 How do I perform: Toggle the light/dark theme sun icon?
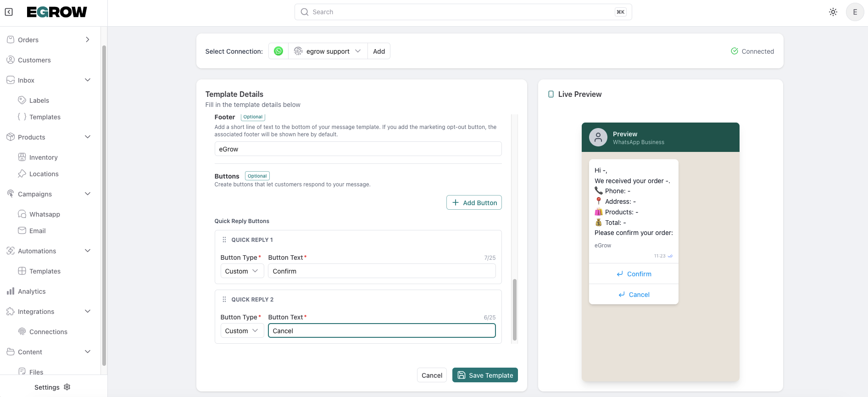pos(833,12)
